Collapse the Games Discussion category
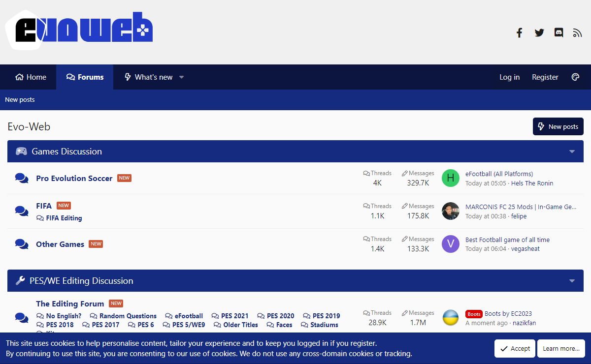This screenshot has height=364, width=591. coord(572,152)
